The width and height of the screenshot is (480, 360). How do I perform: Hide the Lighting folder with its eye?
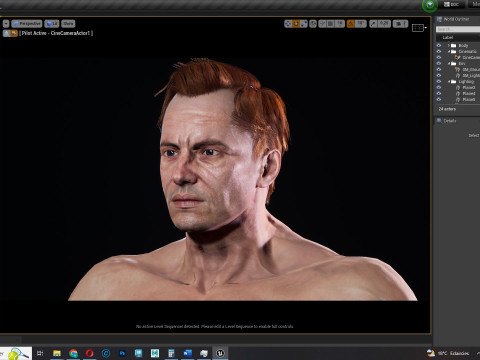(439, 81)
